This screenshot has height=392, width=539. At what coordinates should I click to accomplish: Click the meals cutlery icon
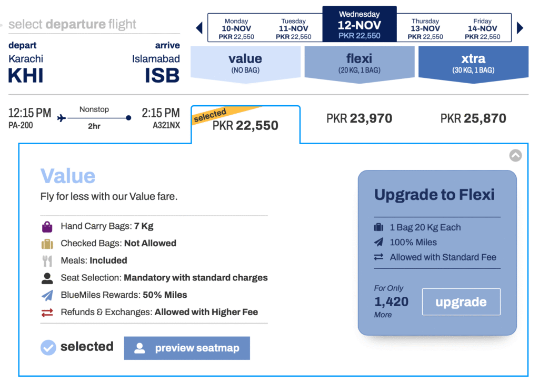pos(48,260)
